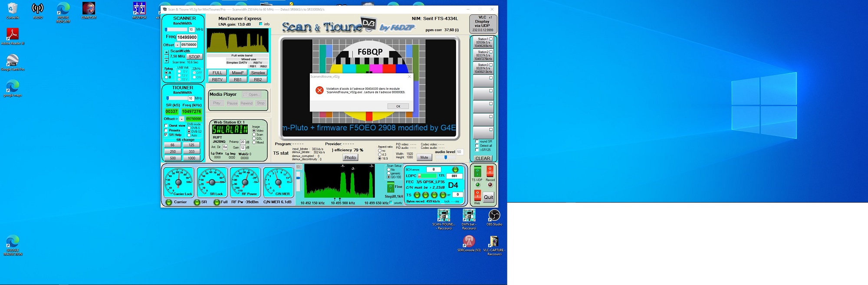
Task: Select Station2 entry in station list
Action: (x=483, y=55)
